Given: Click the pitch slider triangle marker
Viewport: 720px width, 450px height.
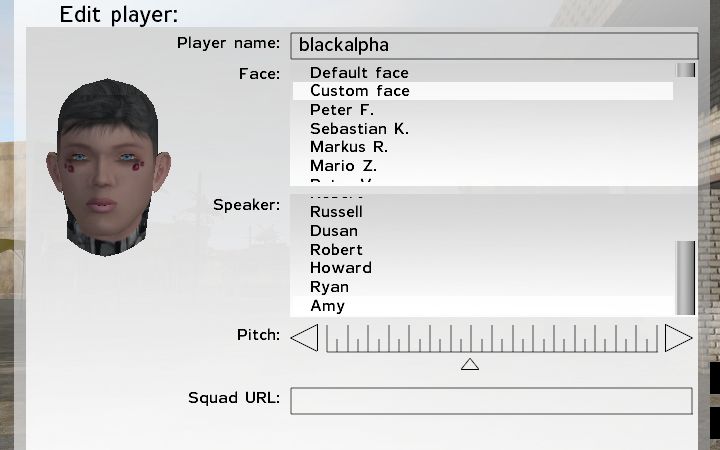Looking at the screenshot, I should 470,364.
